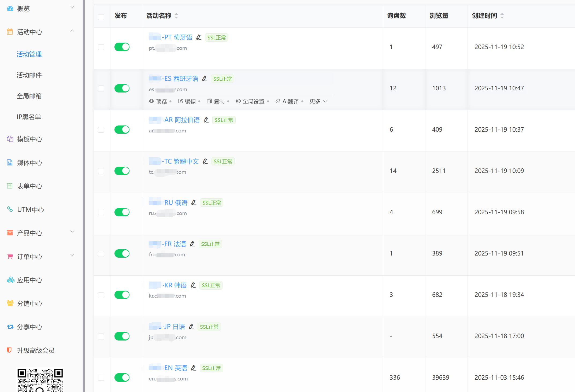Open the UTM中心 sidebar icon
Image resolution: width=575 pixels, height=392 pixels.
(10, 210)
